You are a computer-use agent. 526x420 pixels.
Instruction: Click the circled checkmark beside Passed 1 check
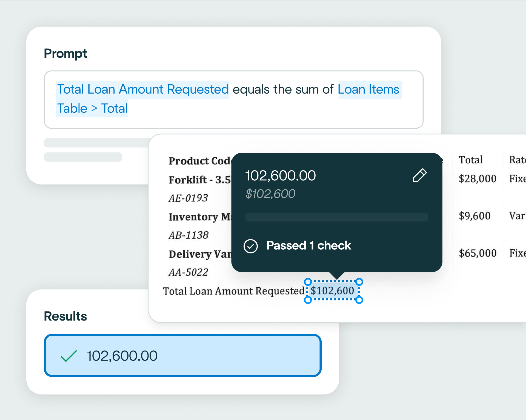pyautogui.click(x=251, y=246)
